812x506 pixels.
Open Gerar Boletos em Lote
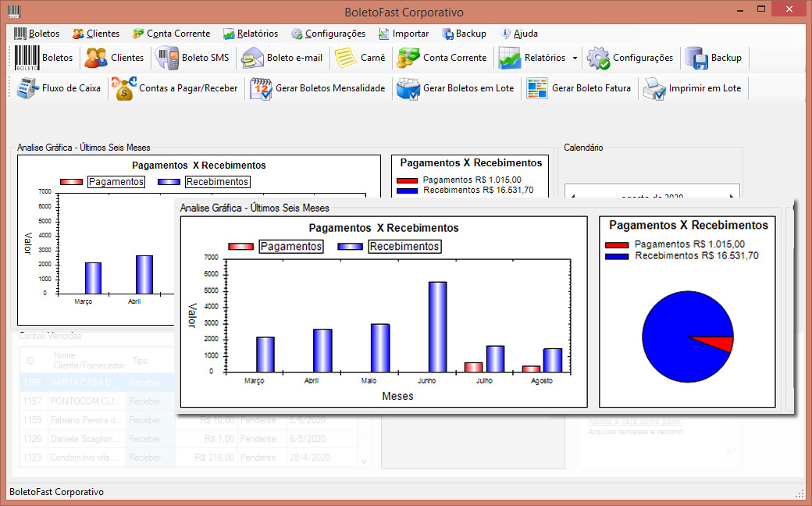tap(456, 88)
